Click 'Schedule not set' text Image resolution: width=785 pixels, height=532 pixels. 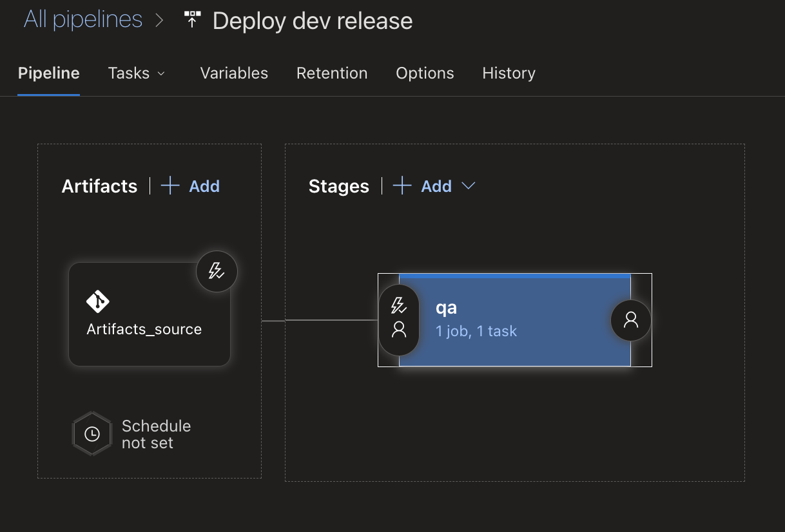(x=156, y=435)
